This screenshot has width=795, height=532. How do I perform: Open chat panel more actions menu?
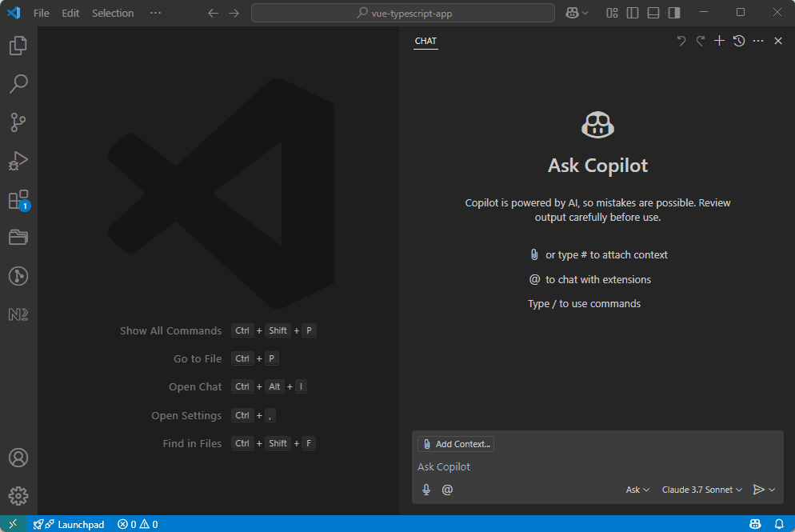[x=758, y=41]
